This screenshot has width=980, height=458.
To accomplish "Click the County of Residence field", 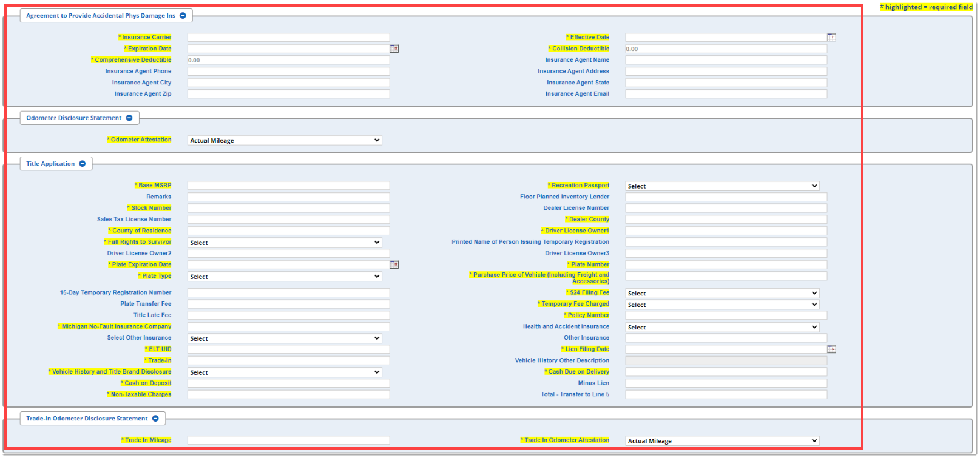I will [x=288, y=231].
